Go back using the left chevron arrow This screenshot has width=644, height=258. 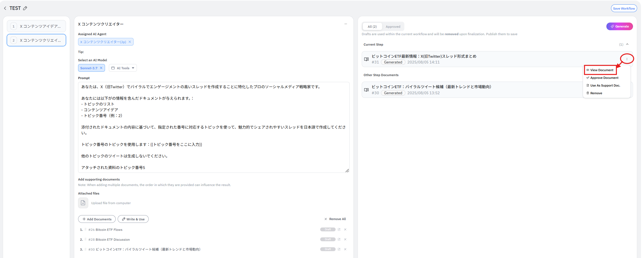[5, 8]
